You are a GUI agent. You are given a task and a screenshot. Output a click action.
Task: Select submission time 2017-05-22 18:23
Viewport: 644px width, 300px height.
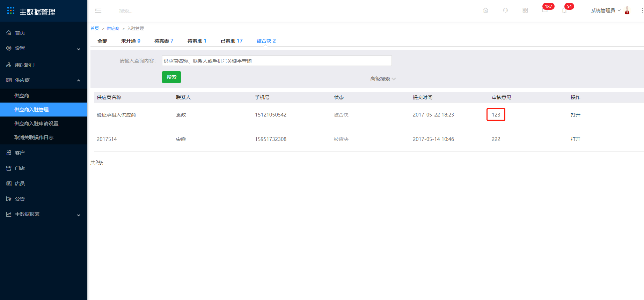[433, 115]
